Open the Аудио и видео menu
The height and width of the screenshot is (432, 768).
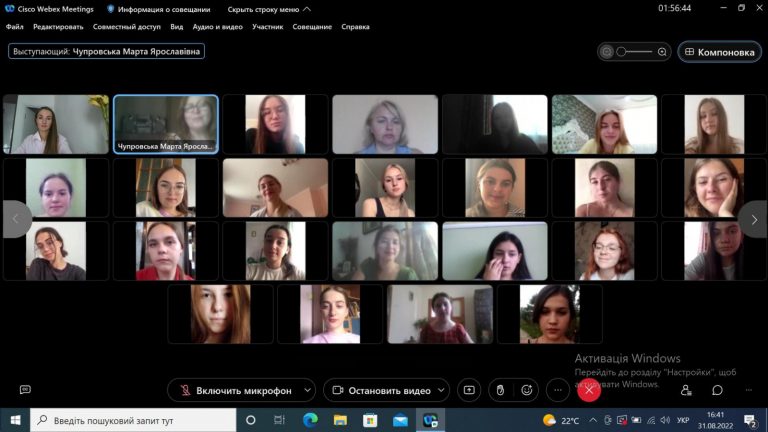coord(217,27)
